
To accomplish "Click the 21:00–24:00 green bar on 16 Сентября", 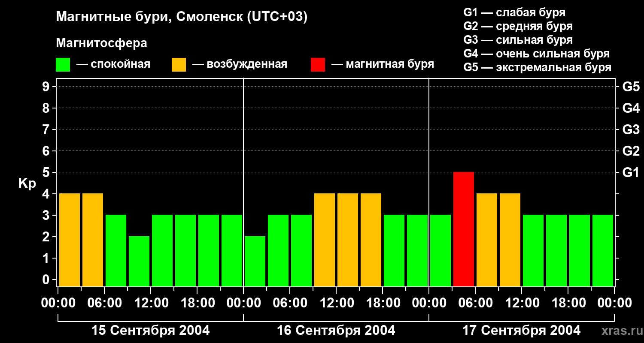I will (x=417, y=250).
